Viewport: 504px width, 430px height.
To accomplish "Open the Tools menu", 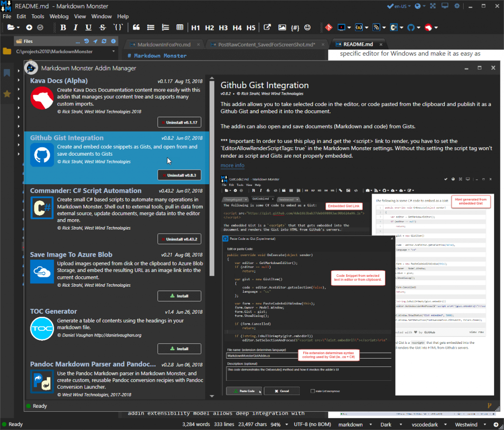I will [x=37, y=16].
